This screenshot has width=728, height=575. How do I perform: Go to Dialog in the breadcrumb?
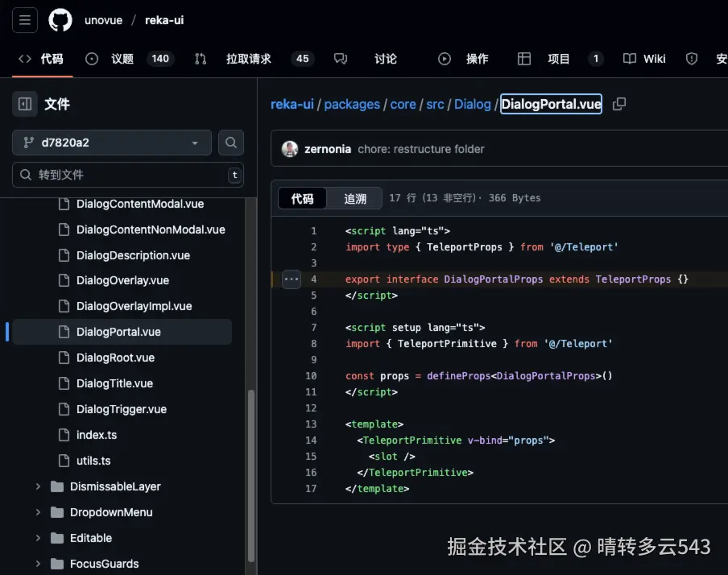[472, 104]
